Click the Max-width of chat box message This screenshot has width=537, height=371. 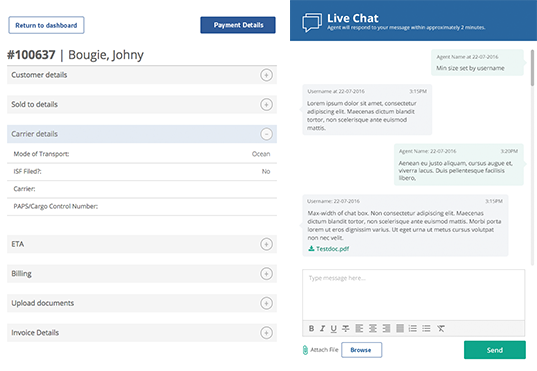405,225
